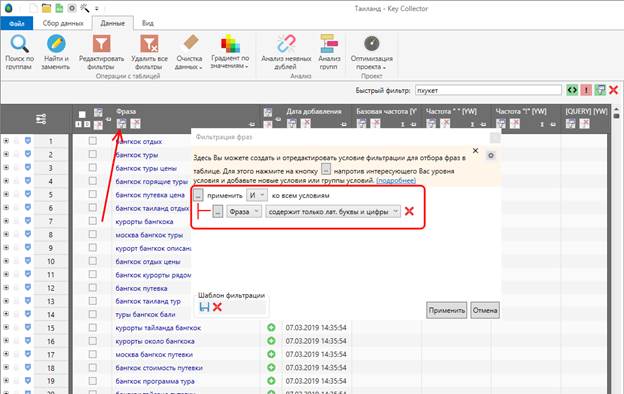Open the Фраза column filter icon
The width and height of the screenshot is (624, 394).
(121, 124)
